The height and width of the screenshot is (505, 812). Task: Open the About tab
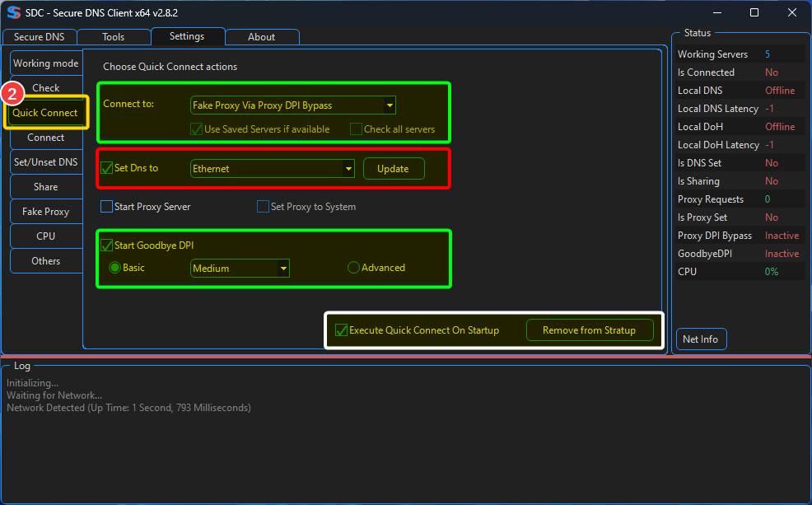[262, 37]
